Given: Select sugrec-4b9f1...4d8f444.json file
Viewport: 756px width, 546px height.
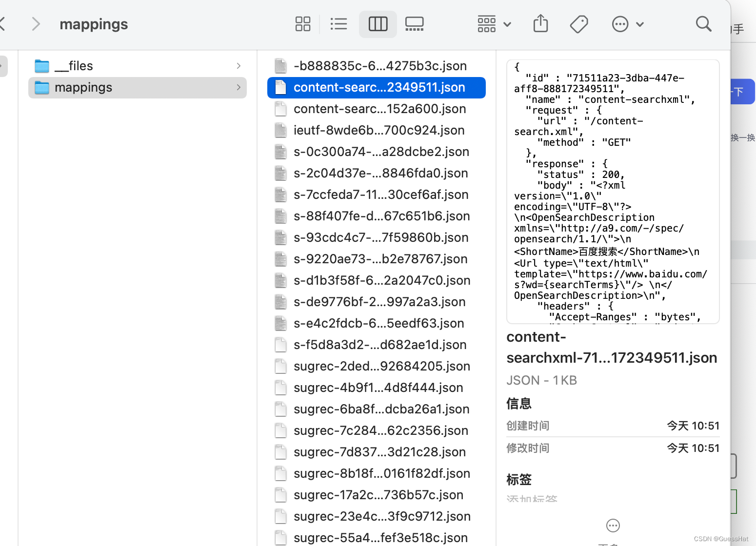Looking at the screenshot, I should click(377, 388).
